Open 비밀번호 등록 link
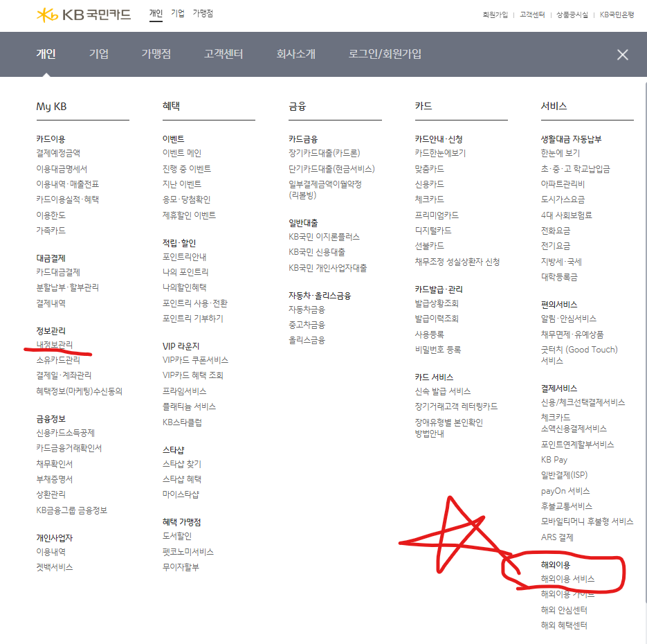Viewport: 647px width, 644px height. pos(438,350)
